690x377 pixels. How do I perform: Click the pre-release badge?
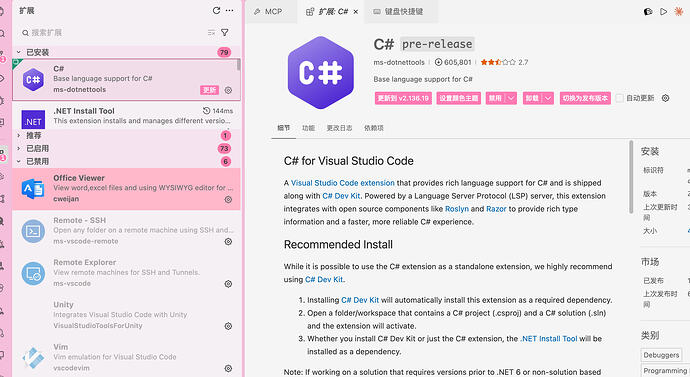(x=437, y=44)
